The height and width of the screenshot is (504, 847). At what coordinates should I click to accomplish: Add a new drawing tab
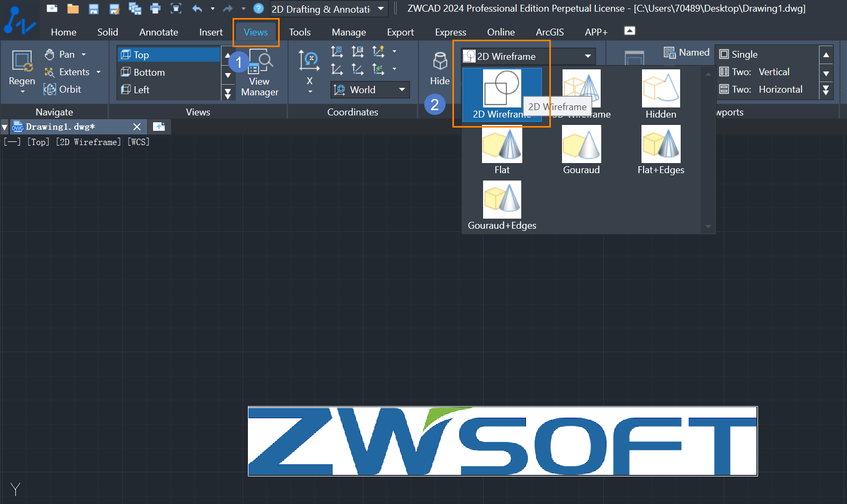coord(159,127)
